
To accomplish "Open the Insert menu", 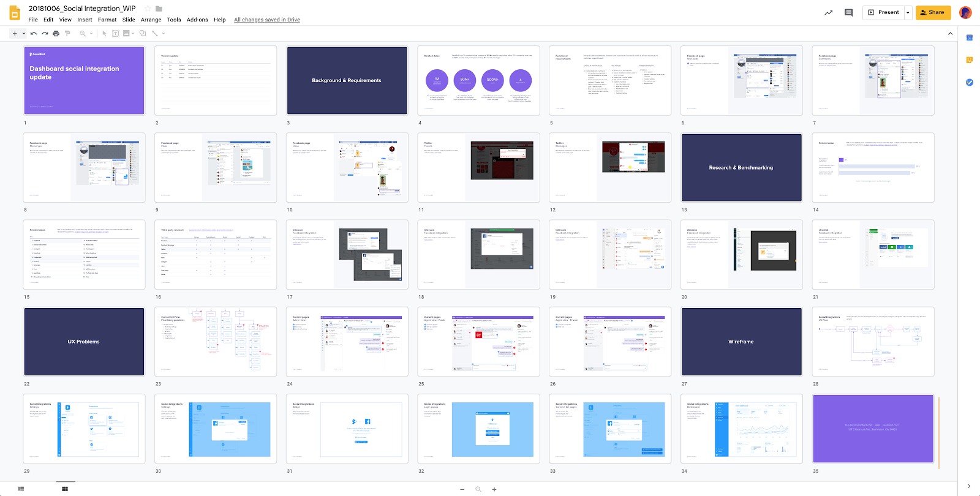I will tap(85, 20).
